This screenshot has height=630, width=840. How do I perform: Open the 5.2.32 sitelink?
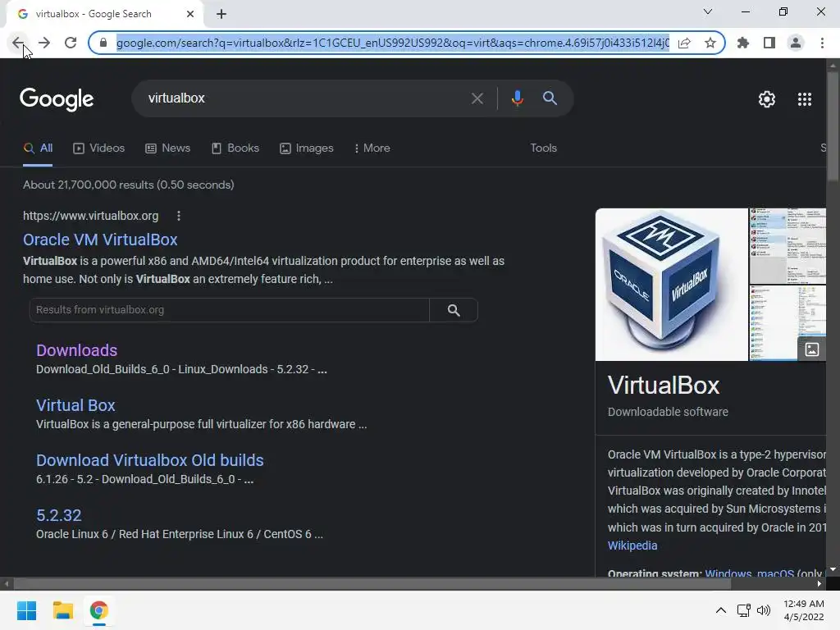[x=58, y=515]
